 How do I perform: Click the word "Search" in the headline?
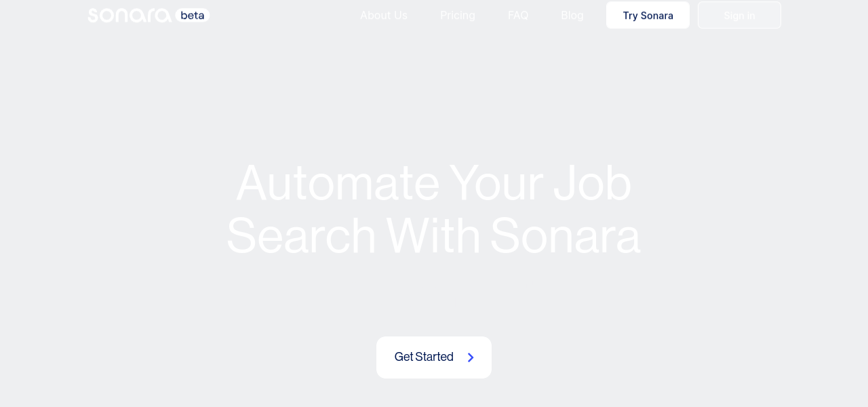tap(301, 236)
